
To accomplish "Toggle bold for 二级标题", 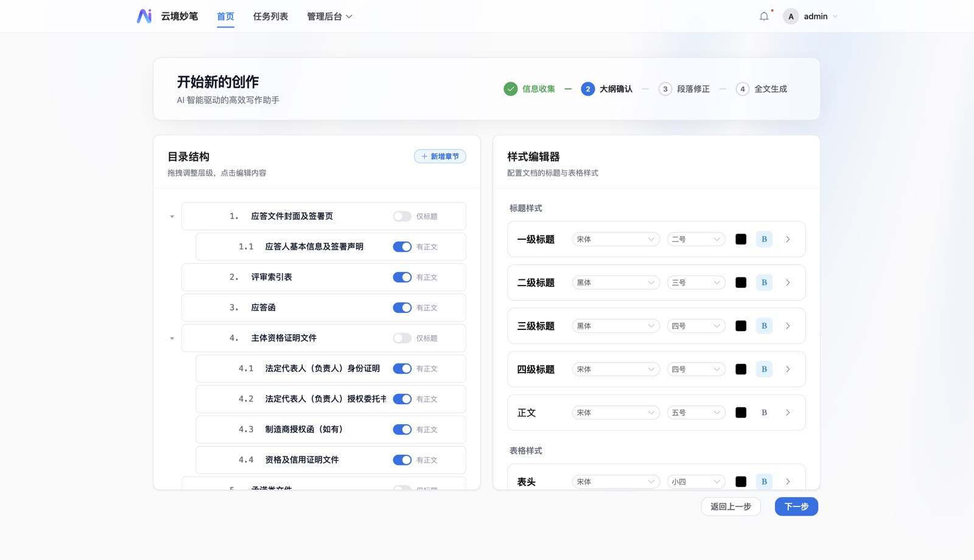I will click(764, 282).
